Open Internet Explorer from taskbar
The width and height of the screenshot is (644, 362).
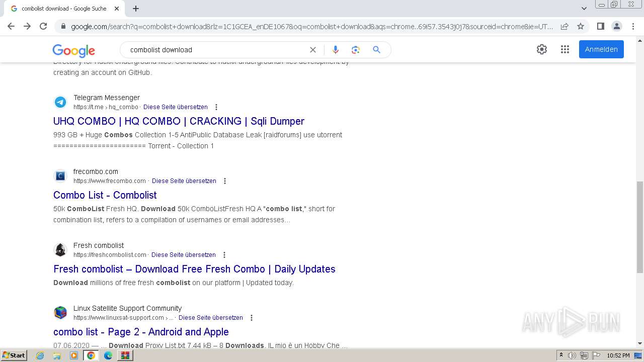40,355
